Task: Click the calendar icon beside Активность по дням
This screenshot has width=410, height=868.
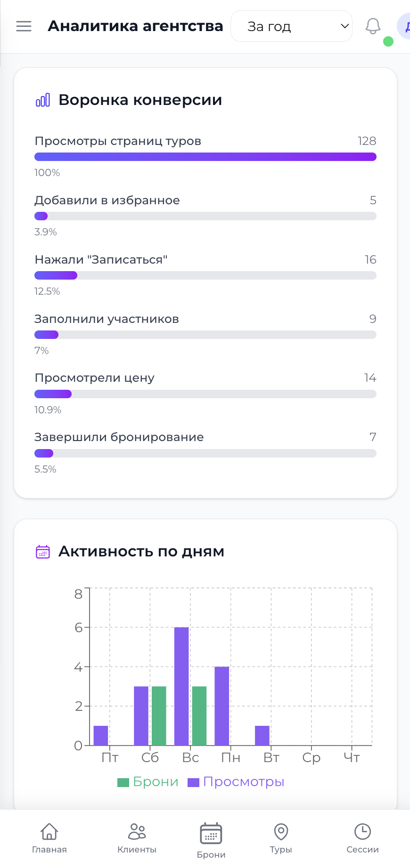Action: click(43, 551)
